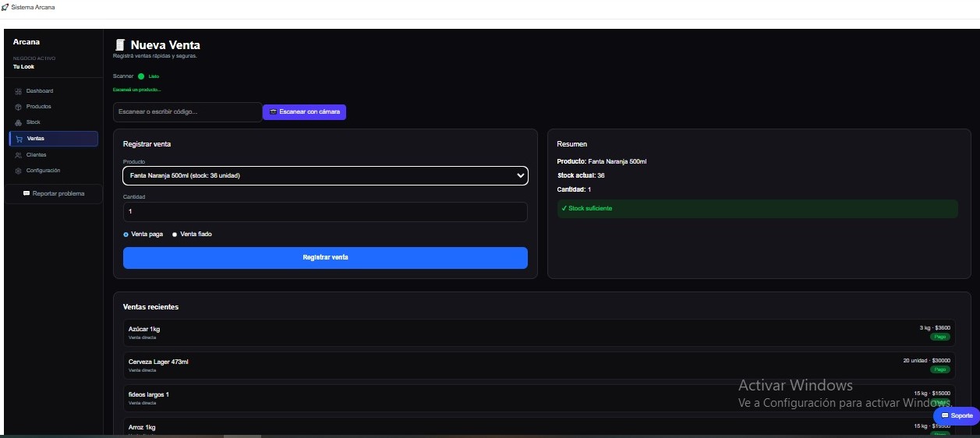
Task: Select the Stock icon in sidebar
Action: click(x=19, y=122)
